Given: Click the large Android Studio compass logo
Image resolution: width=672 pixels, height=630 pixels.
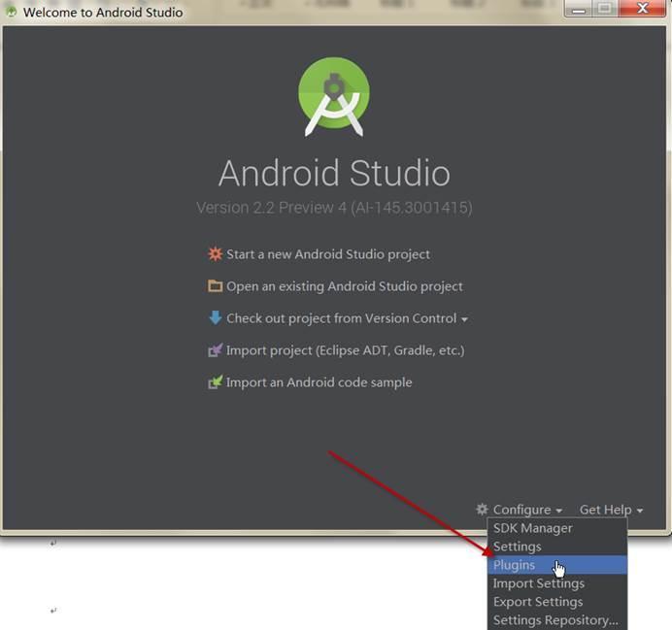Looking at the screenshot, I should coord(334,97).
